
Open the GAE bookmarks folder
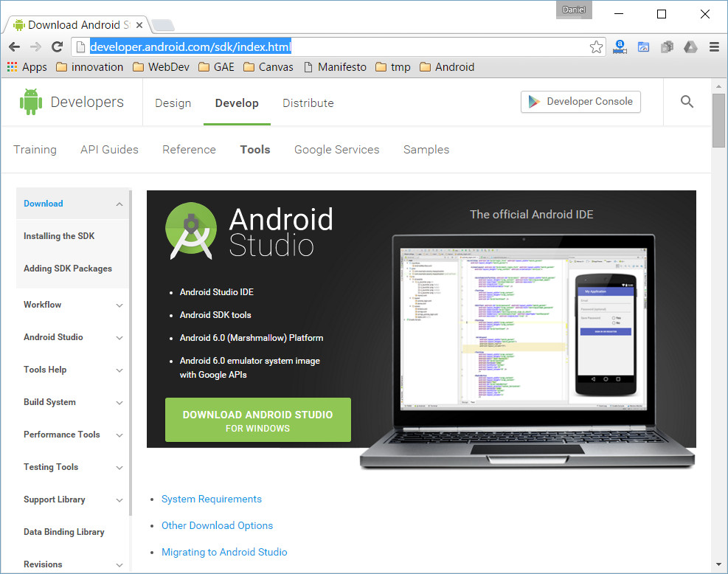[216, 67]
